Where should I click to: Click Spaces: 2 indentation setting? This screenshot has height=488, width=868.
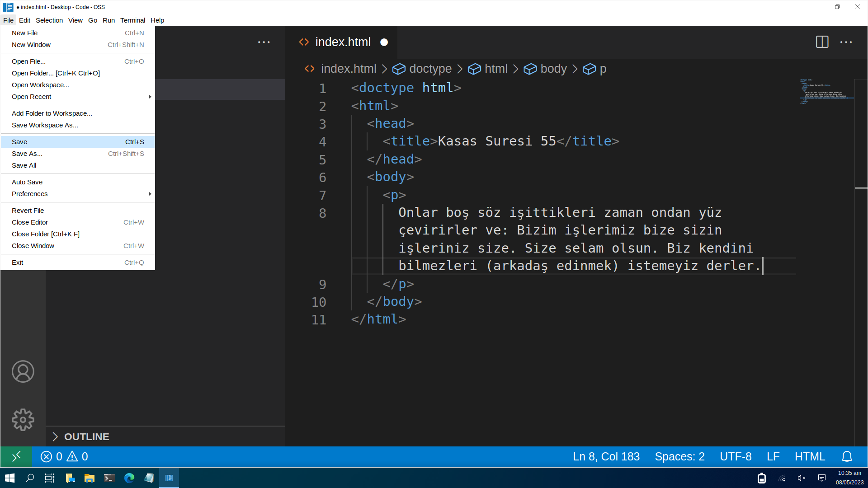(x=679, y=457)
